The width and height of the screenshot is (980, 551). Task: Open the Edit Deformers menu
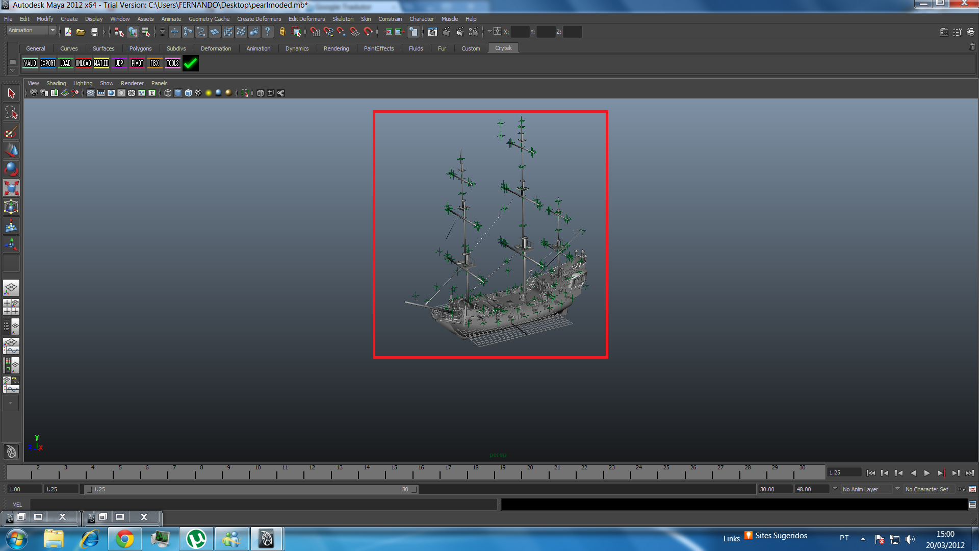(306, 19)
